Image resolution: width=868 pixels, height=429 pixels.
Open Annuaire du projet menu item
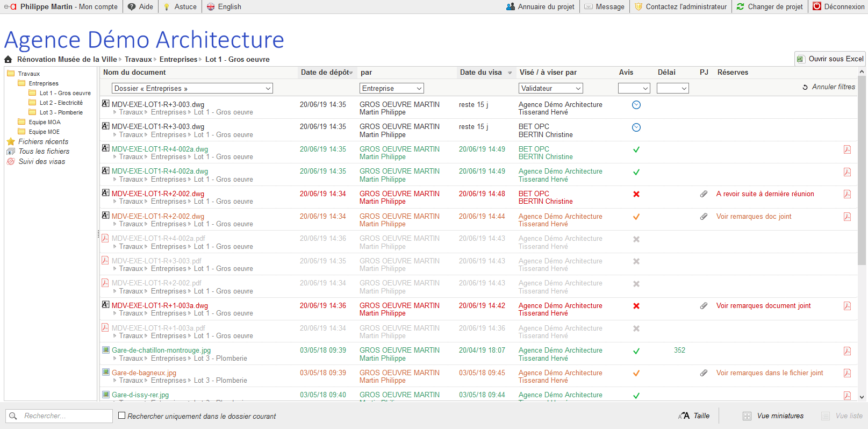[x=540, y=7]
